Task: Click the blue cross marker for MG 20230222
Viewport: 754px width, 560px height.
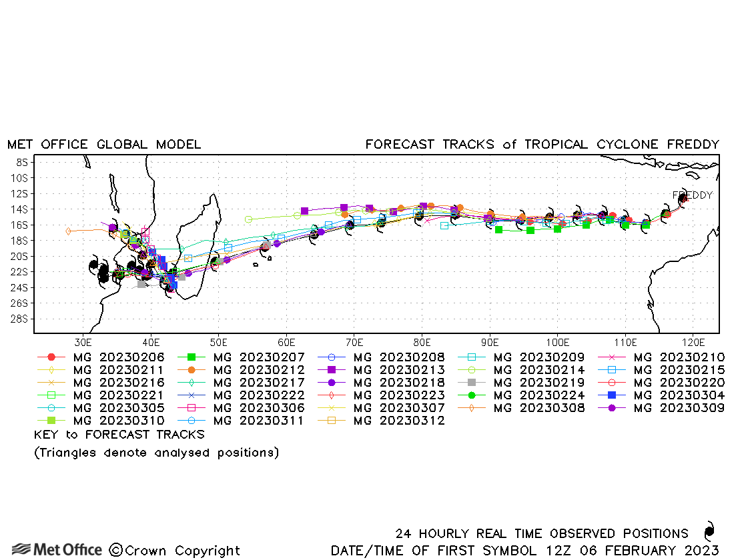Action: coord(192,395)
